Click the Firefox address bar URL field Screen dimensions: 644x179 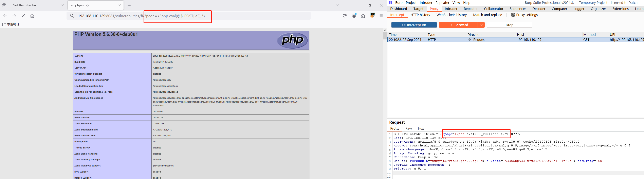(188, 16)
